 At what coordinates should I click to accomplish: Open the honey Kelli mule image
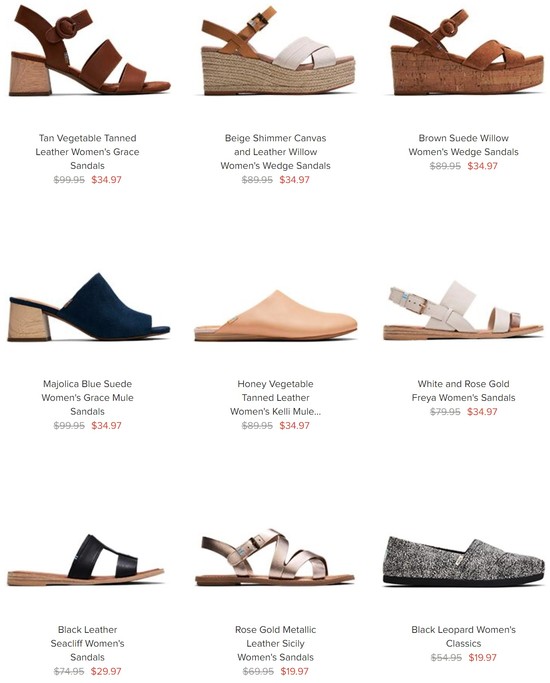click(276, 315)
